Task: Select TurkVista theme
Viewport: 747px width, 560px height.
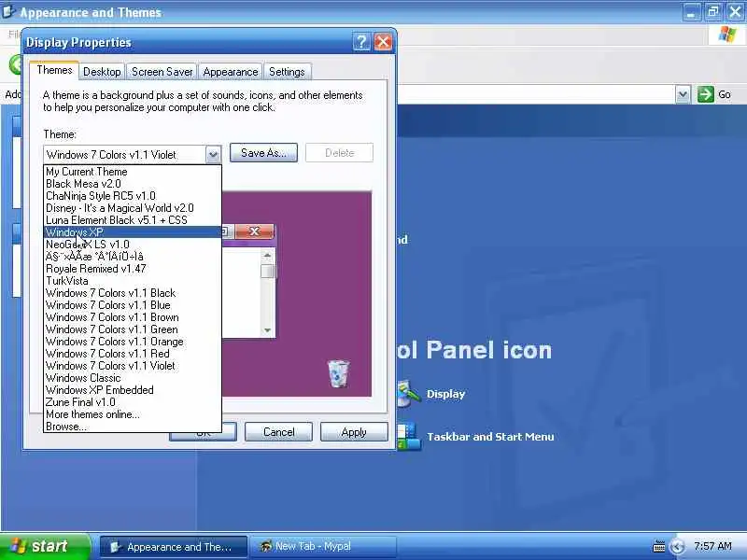Action: pos(133,281)
